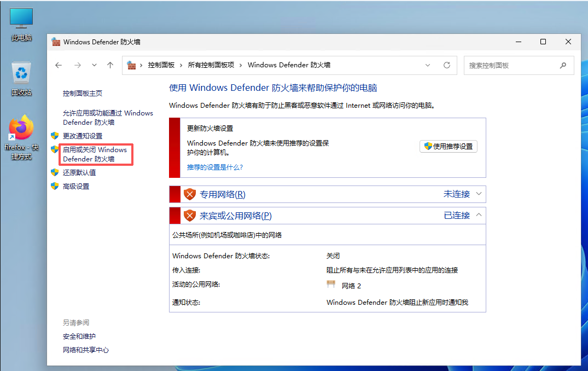Viewport: 588px width, 371px height.
Task: Open address bar history dropdown
Action: click(x=428, y=65)
